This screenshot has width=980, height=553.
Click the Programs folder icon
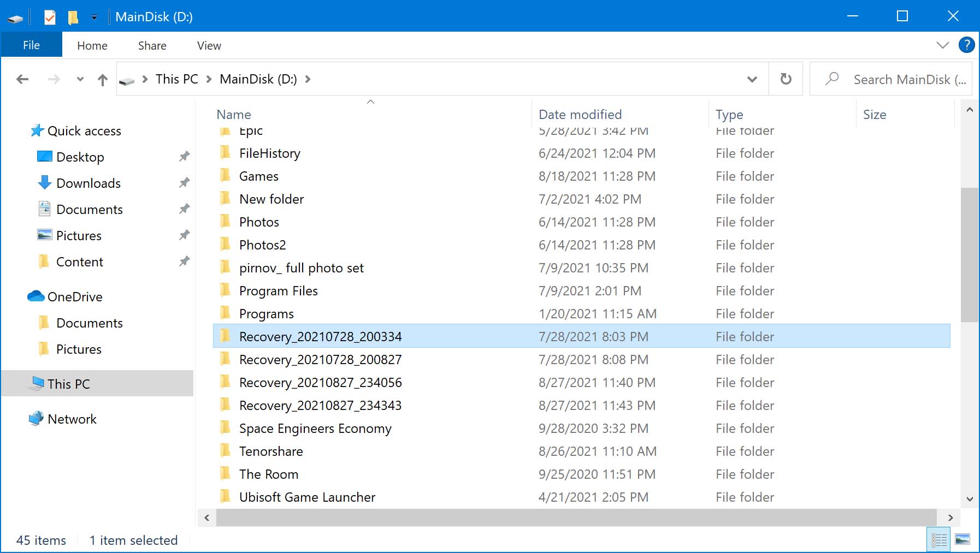225,313
